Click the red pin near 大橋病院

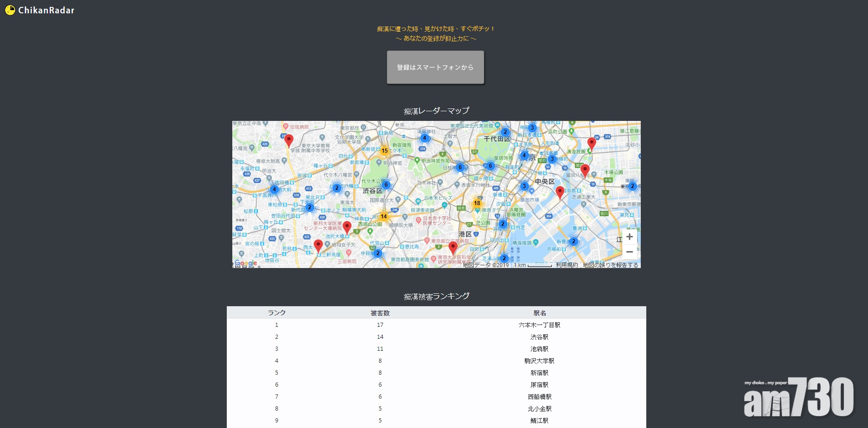coord(347,226)
